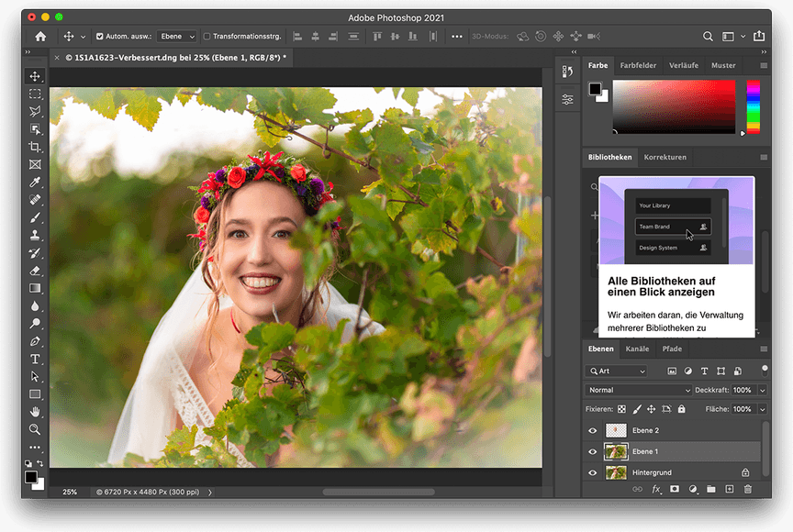The image size is (793, 532).
Task: Switch to the Pfade tab
Action: point(672,349)
